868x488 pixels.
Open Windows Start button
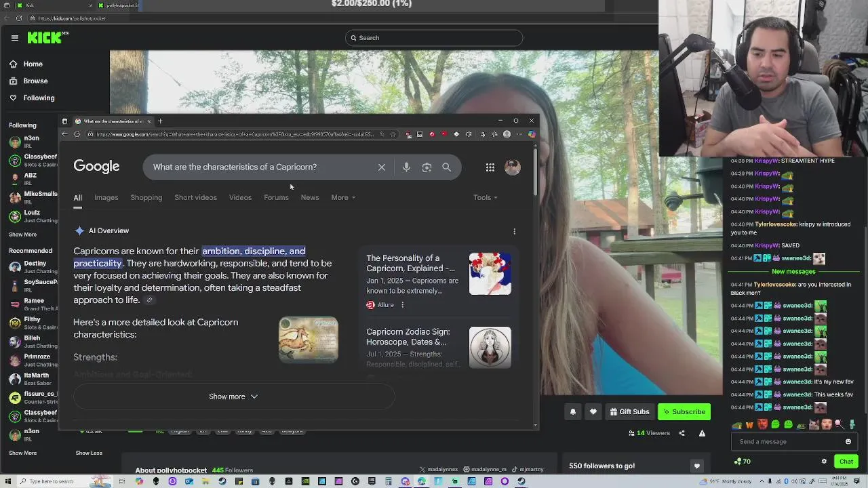(7, 481)
